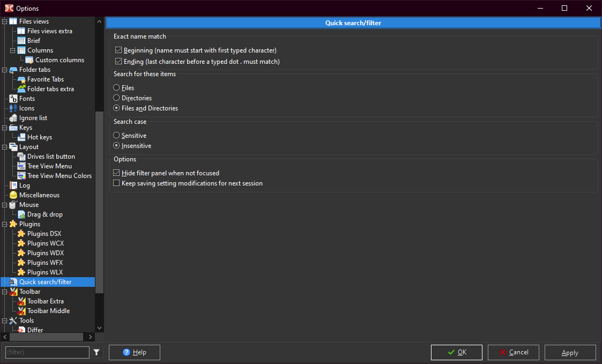Open Tree View Menu Colors page
602x364 pixels.
click(59, 176)
